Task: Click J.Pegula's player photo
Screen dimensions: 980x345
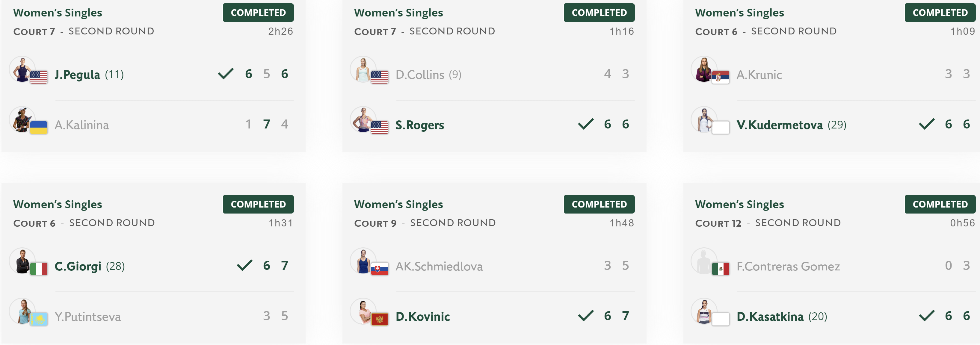Action: pos(22,69)
